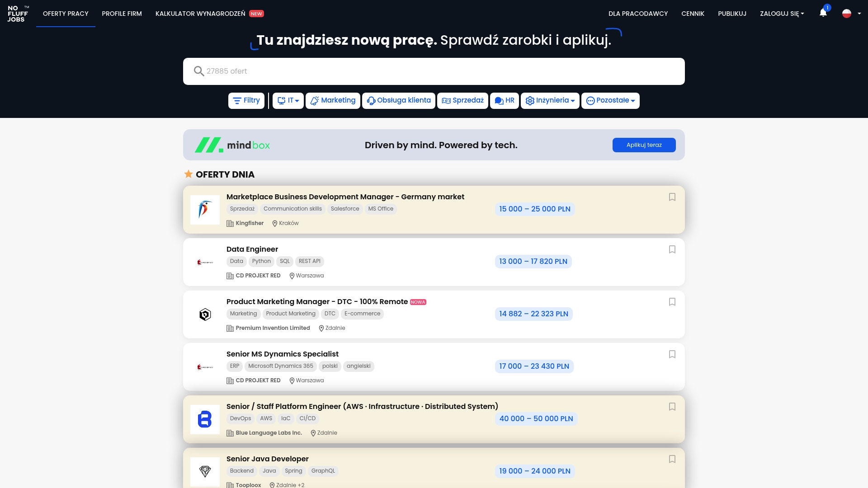Bookmark the Kingfisher Marketplace Manager offer
Viewport: 868px width, 488px height.
(x=672, y=197)
